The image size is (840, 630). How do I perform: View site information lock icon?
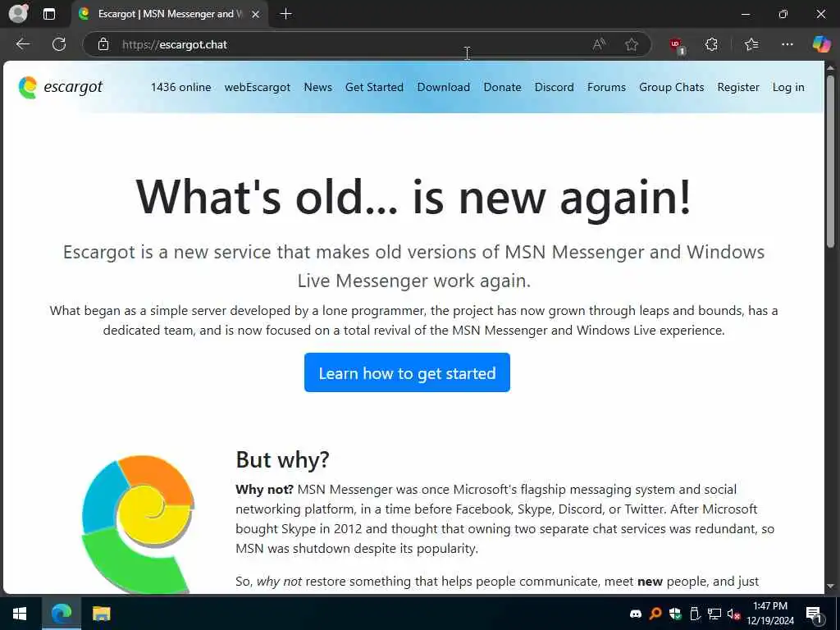pos(103,44)
